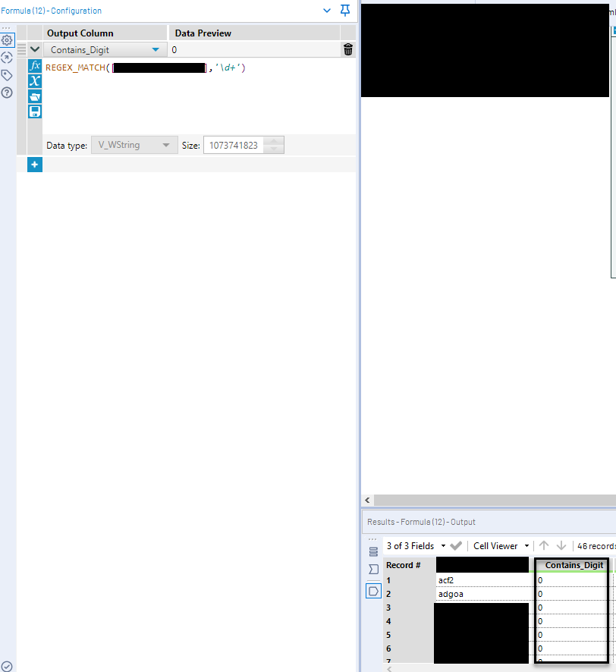This screenshot has height=672, width=616.
Task: Pin the Formula configuration window
Action: tap(345, 11)
